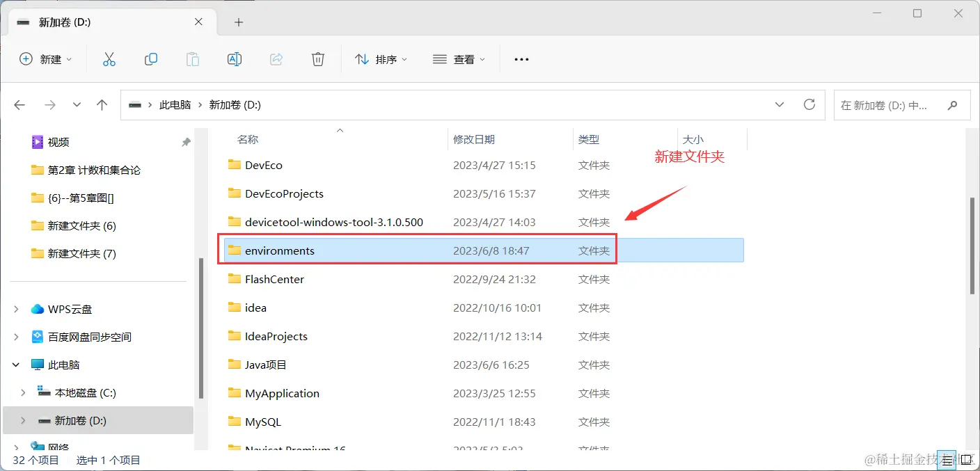Image resolution: width=980 pixels, height=471 pixels.
Task: Expand address bar history dropdown
Action: pyautogui.click(x=780, y=105)
